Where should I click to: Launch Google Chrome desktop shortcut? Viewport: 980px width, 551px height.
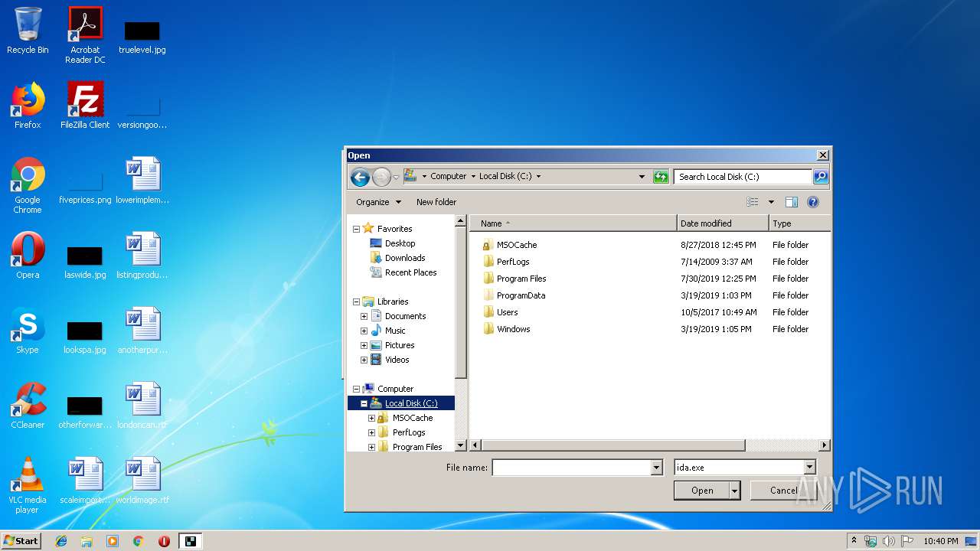pyautogui.click(x=28, y=186)
